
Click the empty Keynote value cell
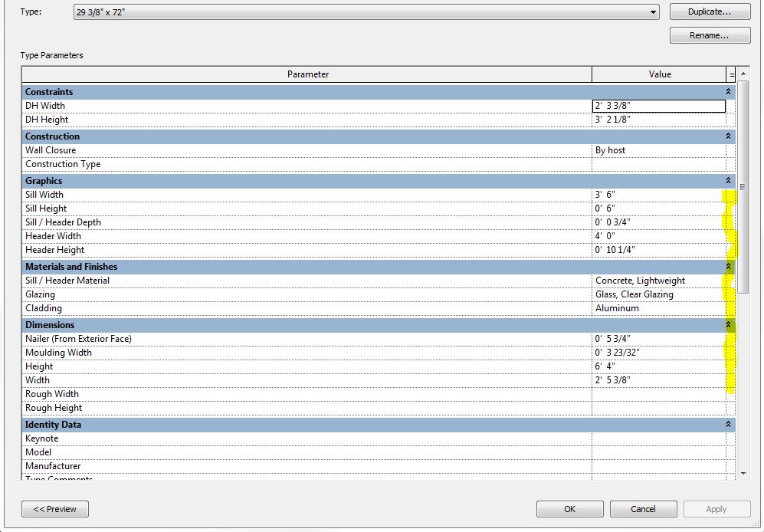[x=659, y=438]
